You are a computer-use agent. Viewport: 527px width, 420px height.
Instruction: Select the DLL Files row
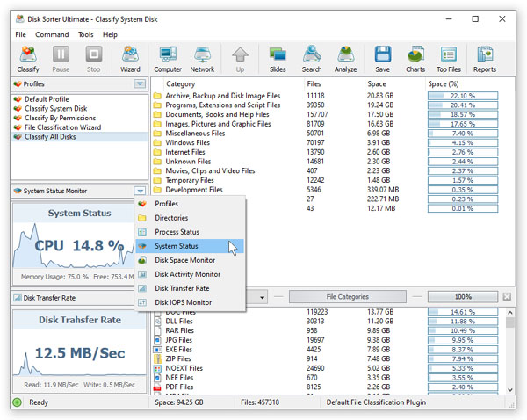[325, 322]
